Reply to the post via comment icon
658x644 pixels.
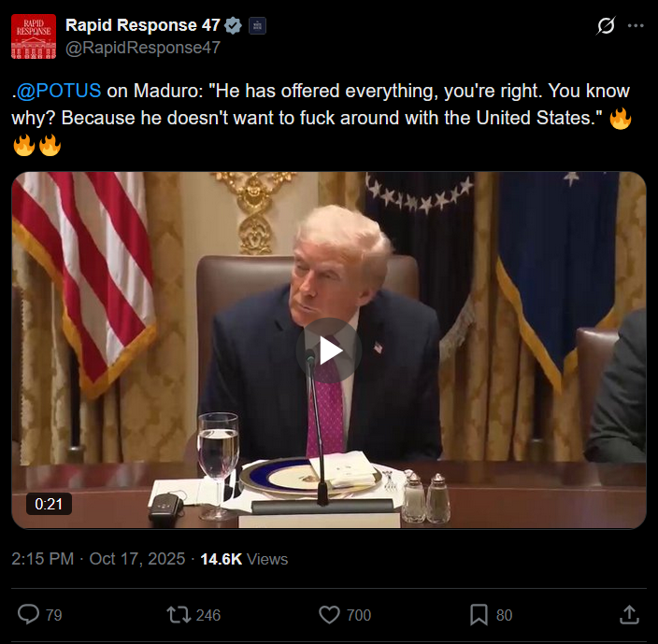click(29, 615)
